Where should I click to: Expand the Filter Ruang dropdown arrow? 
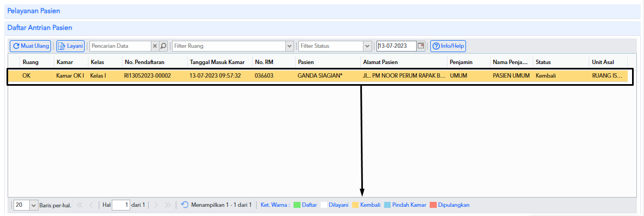coord(290,46)
